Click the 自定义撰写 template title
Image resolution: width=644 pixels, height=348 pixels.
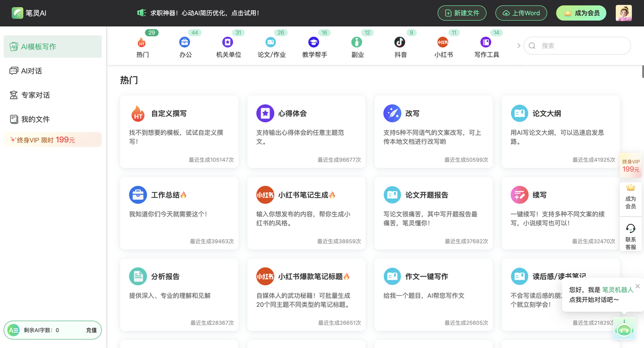169,113
